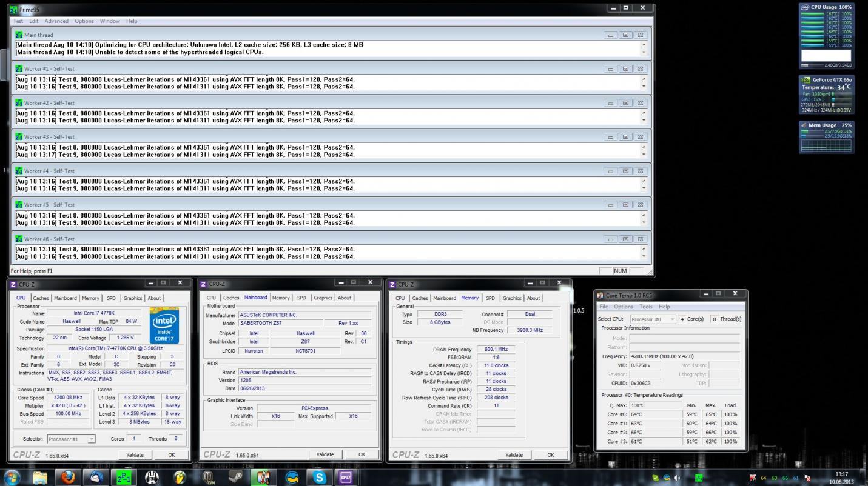This screenshot has height=486, width=868.
Task: Click the Intel Core i7 logo in CPU-Z
Action: (164, 325)
